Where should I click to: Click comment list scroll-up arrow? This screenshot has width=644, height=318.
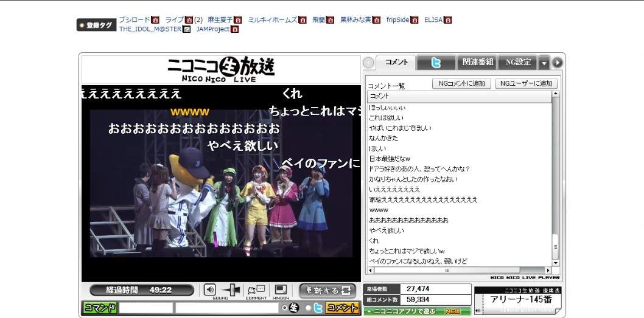point(555,94)
